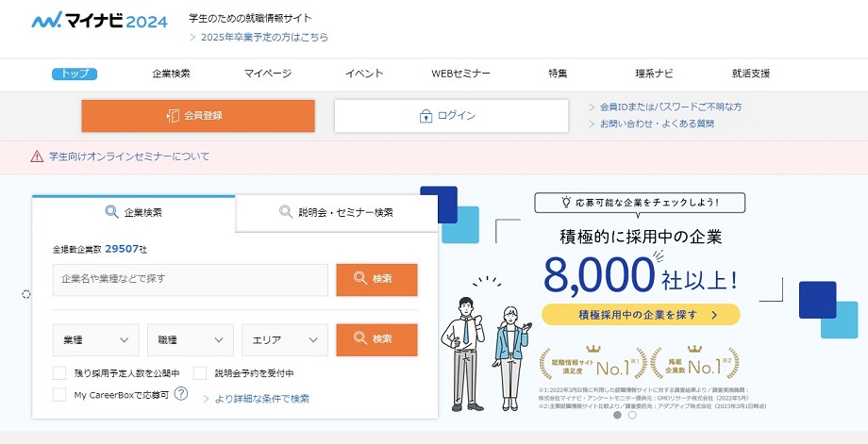Switch to 企業検索 search tab
This screenshot has width=868, height=444.
point(133,212)
